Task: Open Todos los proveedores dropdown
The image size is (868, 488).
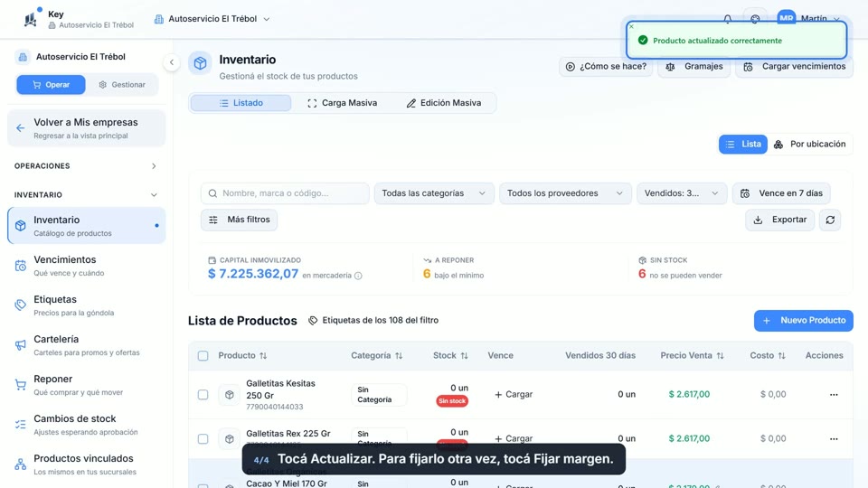Action: pos(565,193)
